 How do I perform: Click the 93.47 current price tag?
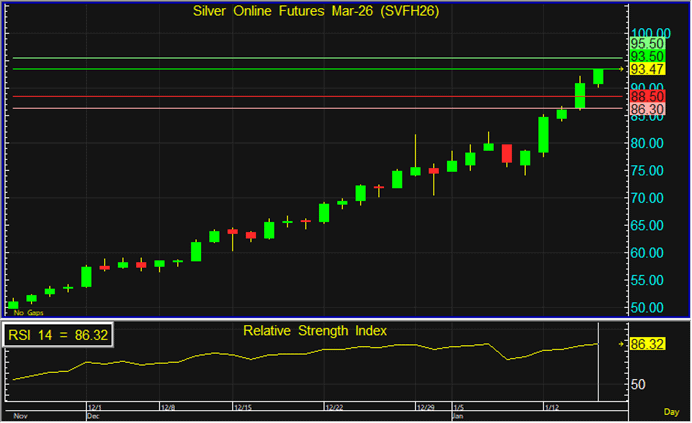647,69
